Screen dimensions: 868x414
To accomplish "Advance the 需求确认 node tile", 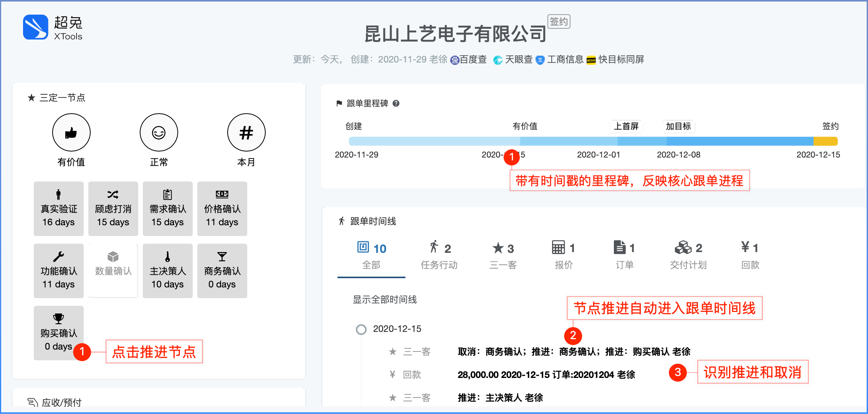I will 168,208.
